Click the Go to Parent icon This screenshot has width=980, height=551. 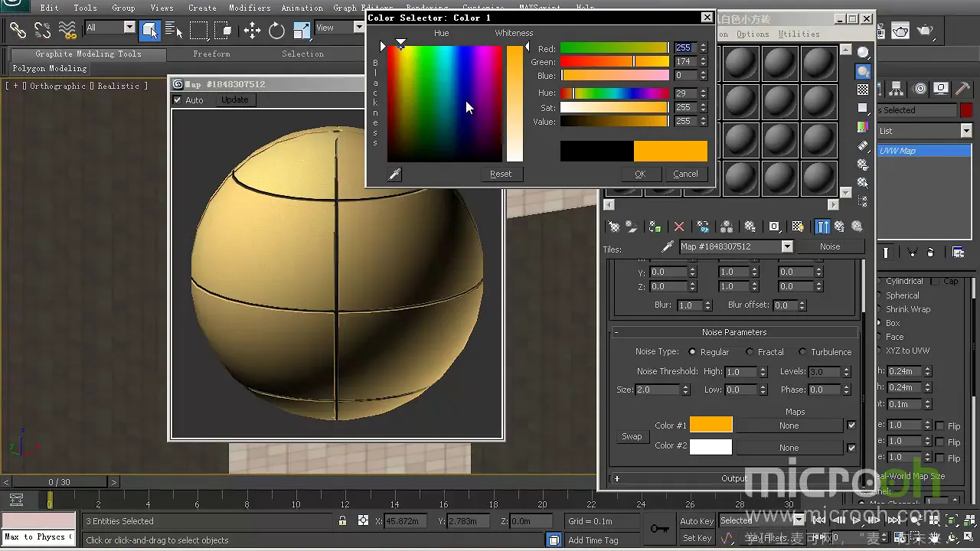pyautogui.click(x=839, y=227)
